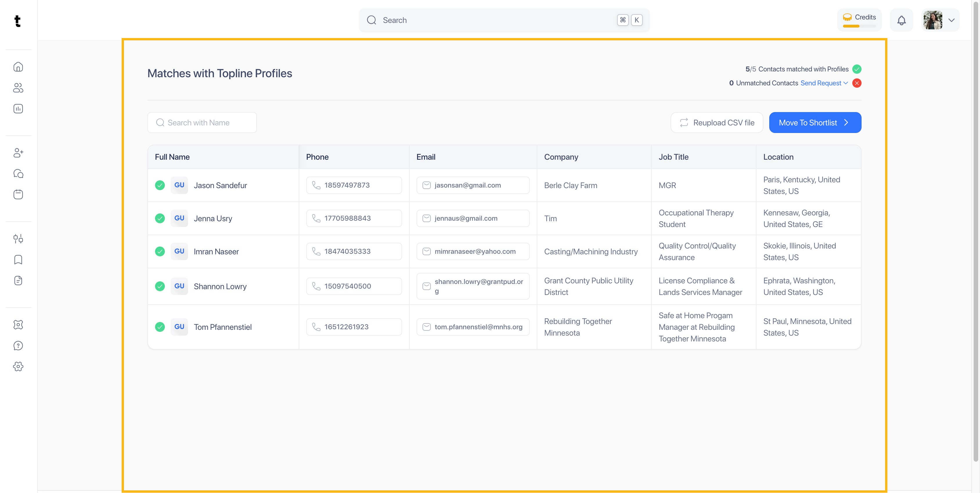Toggle green check for Jason Sandefur

pyautogui.click(x=160, y=185)
